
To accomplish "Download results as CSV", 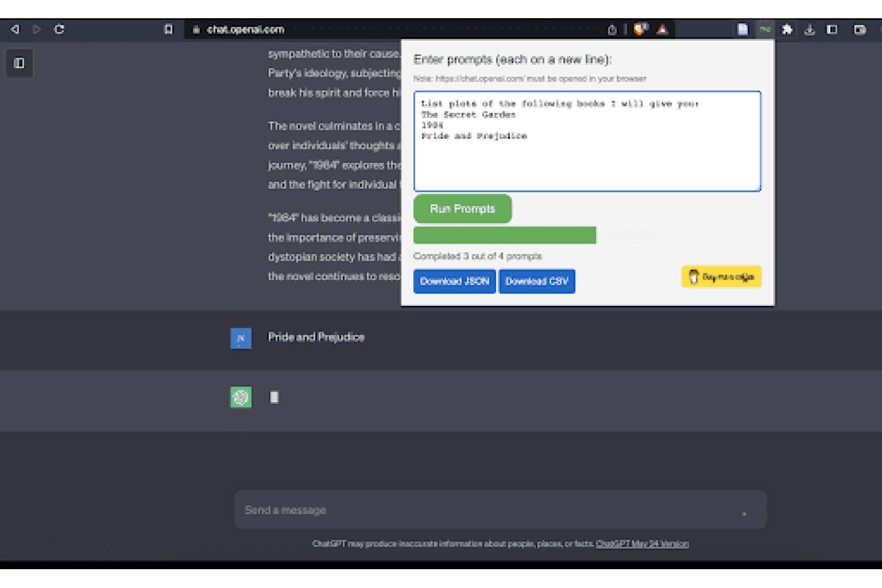I will [x=537, y=281].
